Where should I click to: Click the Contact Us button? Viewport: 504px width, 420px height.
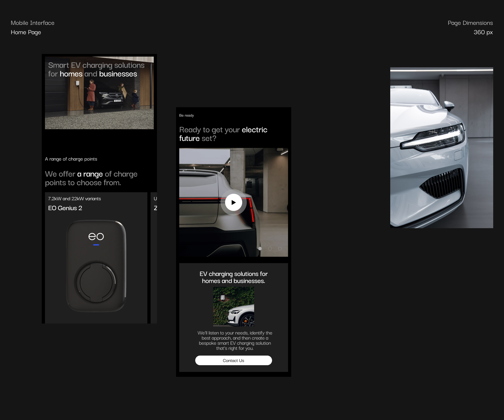233,360
